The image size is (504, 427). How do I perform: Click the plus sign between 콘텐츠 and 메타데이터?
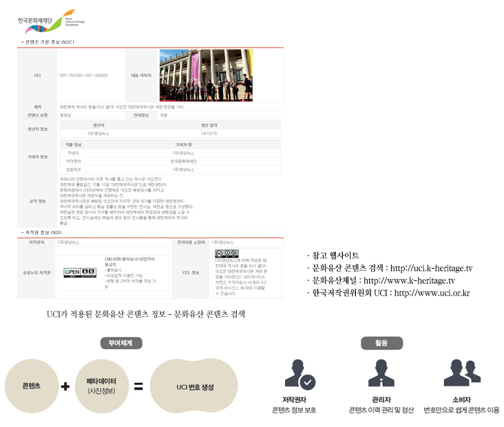coord(65,386)
